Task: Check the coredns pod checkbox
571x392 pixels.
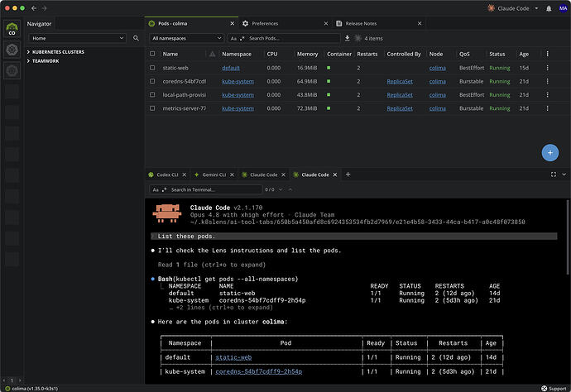Action: coord(152,81)
